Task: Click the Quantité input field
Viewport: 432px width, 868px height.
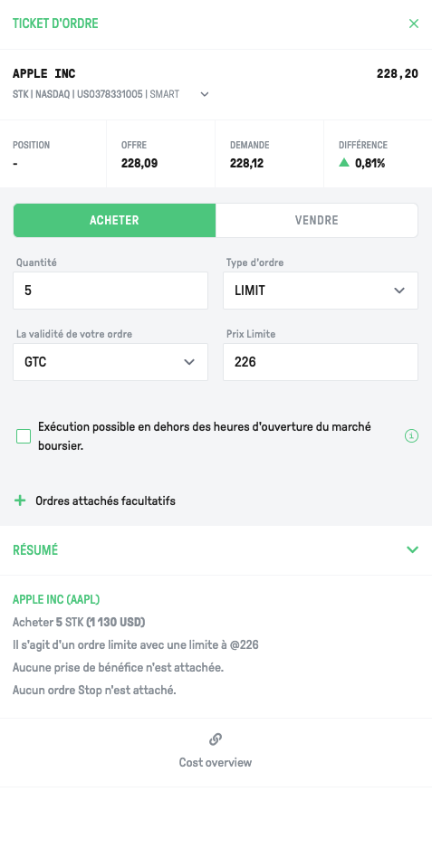Action: point(110,291)
